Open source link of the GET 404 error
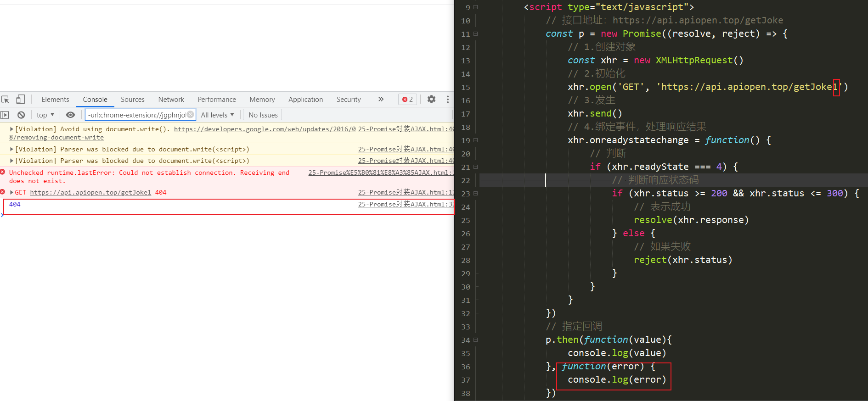The image size is (868, 401). pyautogui.click(x=406, y=192)
